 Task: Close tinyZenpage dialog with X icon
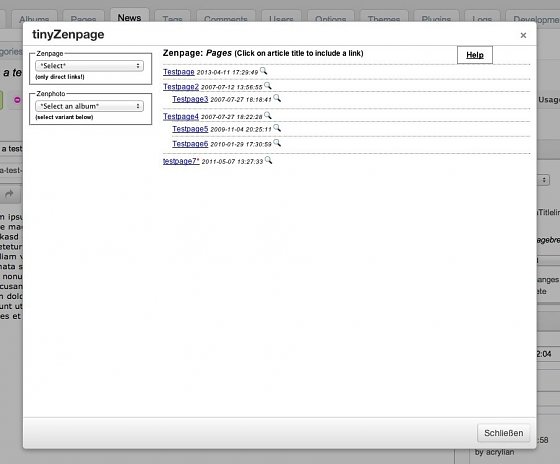523,35
